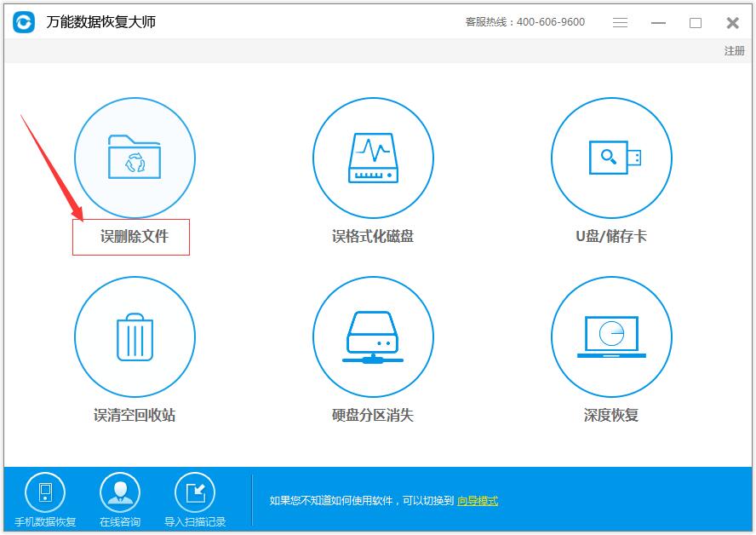Select the lost partition hard disk icon
Screen dimensions: 756x535
(x=373, y=337)
